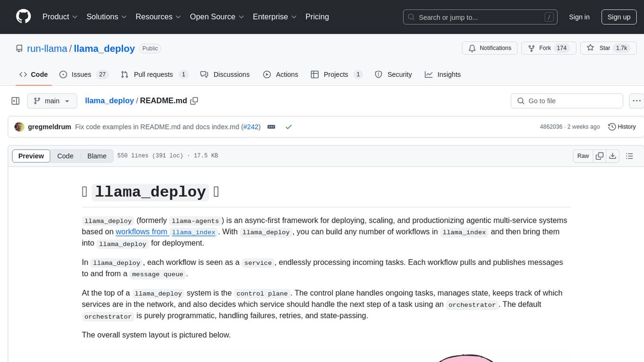Switch to Blame view
The width and height of the screenshot is (644, 362).
click(x=97, y=156)
